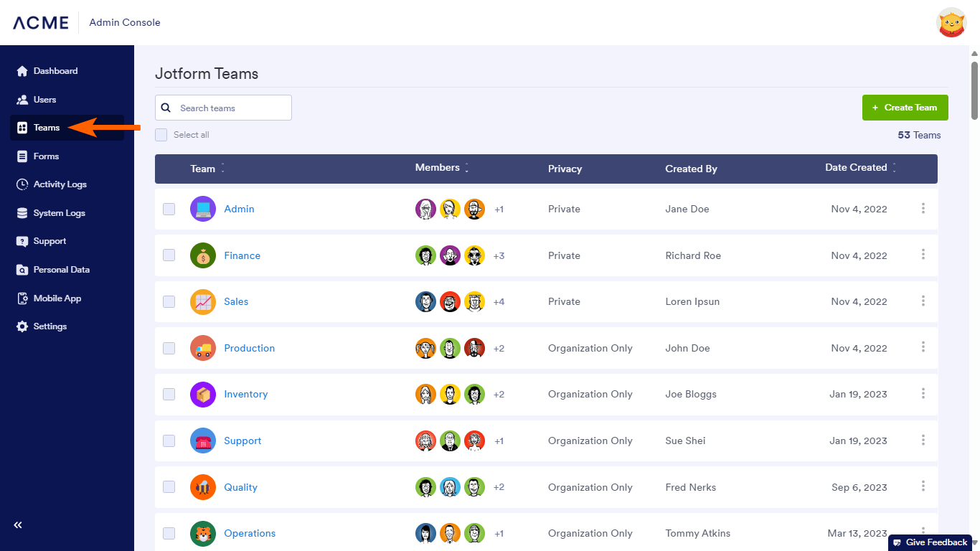Viewport: 980px width, 551px height.
Task: Click the Search teams input field
Action: 223,108
